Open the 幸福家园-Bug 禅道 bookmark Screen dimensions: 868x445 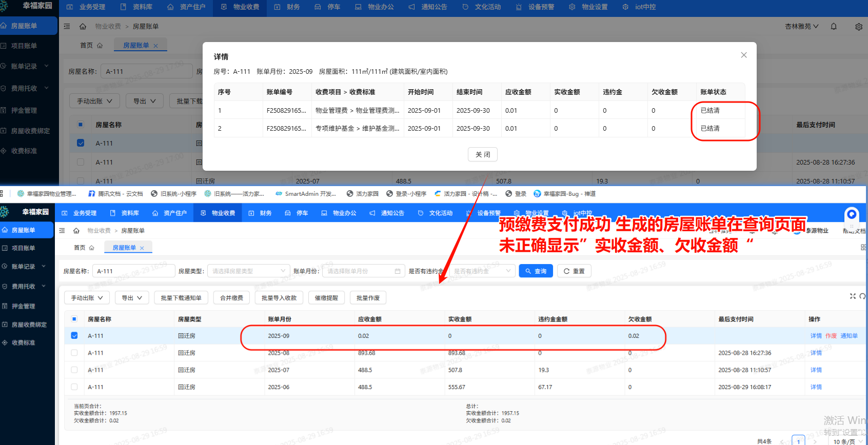[564, 194]
